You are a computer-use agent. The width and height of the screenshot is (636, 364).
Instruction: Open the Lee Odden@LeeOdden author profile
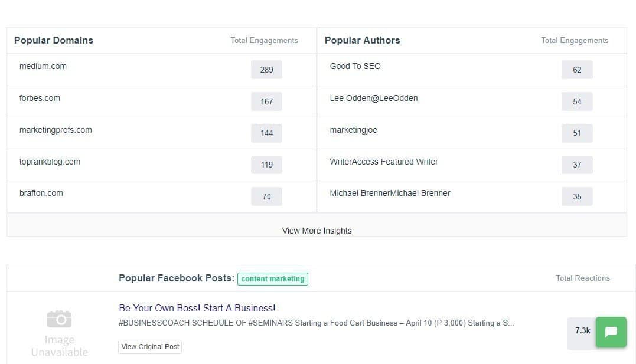[374, 98]
